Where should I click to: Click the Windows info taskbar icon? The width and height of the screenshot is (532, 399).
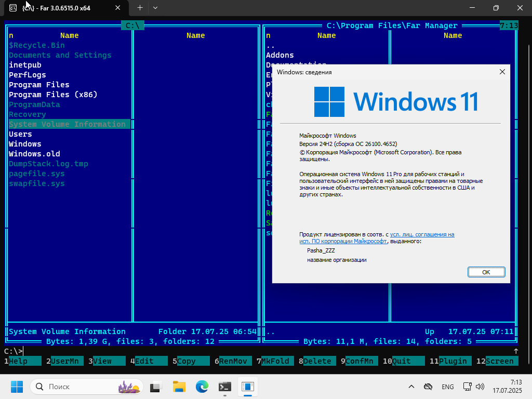tap(248, 387)
